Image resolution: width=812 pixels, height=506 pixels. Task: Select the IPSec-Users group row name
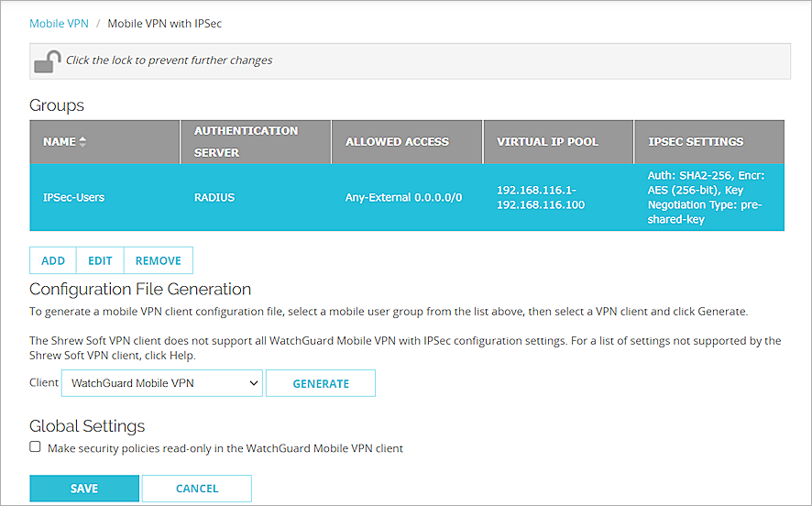click(x=73, y=197)
